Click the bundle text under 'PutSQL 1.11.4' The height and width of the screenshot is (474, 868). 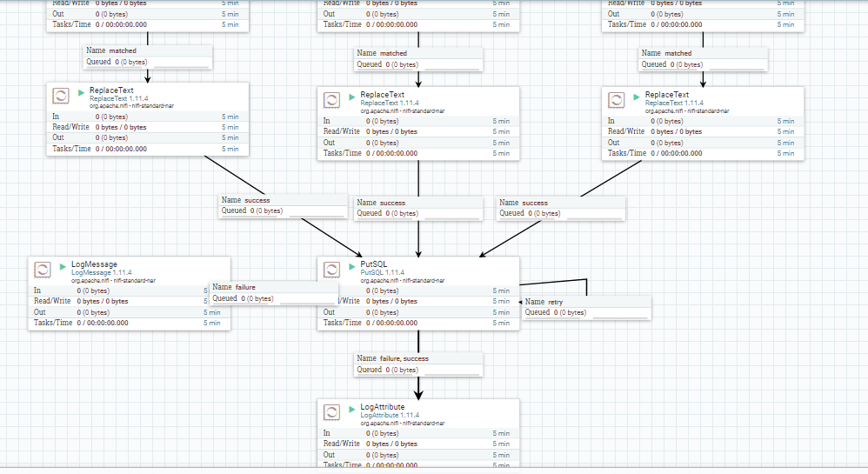[403, 281]
